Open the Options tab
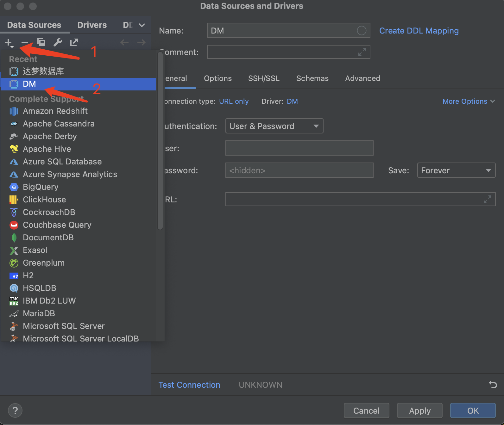This screenshot has width=504, height=425. [218, 78]
